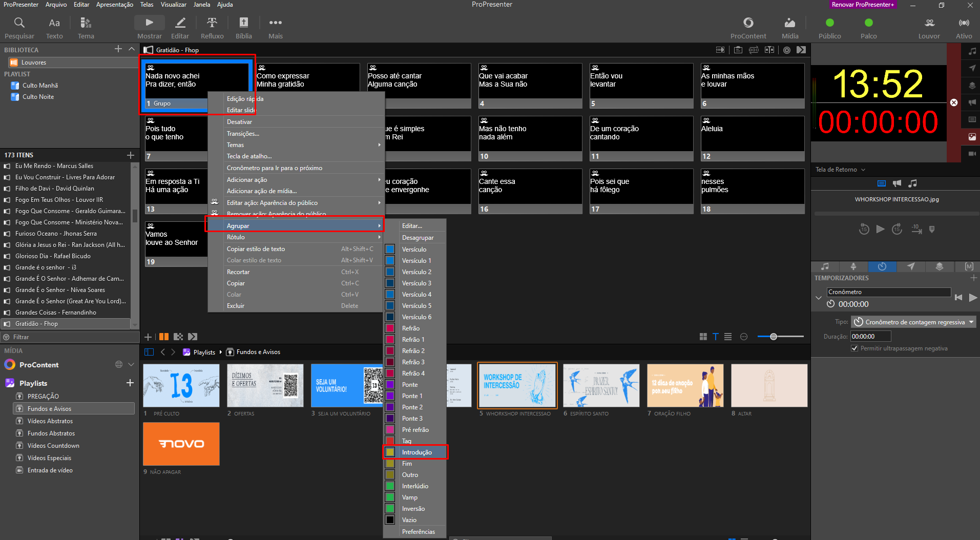This screenshot has width=980, height=540.
Task: Collapse the Cronômetro timer entry chevron
Action: pos(818,298)
